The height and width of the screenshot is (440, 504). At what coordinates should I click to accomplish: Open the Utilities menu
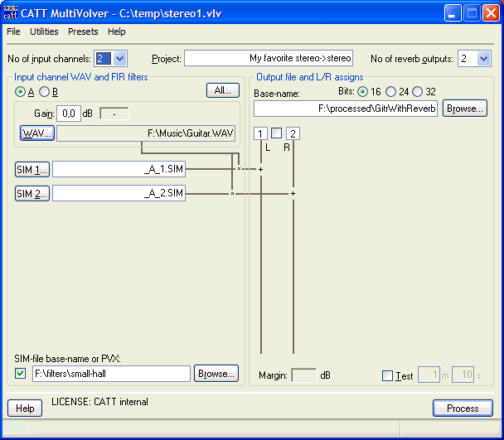click(44, 31)
